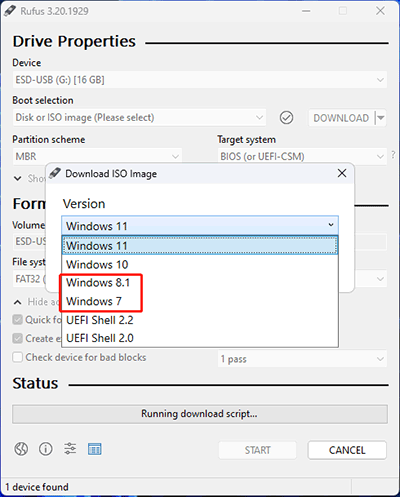Open the Target system dropdown
This screenshot has width=400, height=497.
pos(302,156)
